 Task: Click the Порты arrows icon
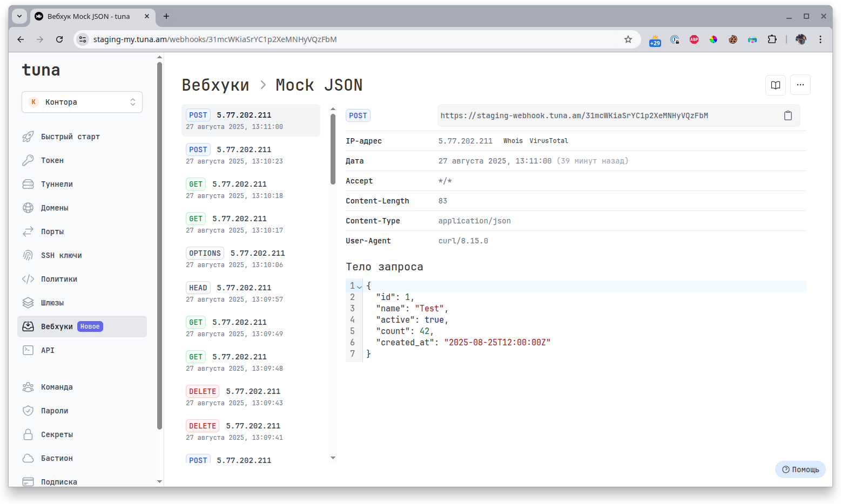pyautogui.click(x=28, y=231)
